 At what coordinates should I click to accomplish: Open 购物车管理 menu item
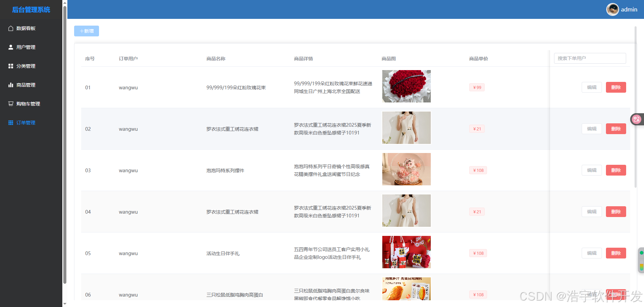tap(31, 104)
